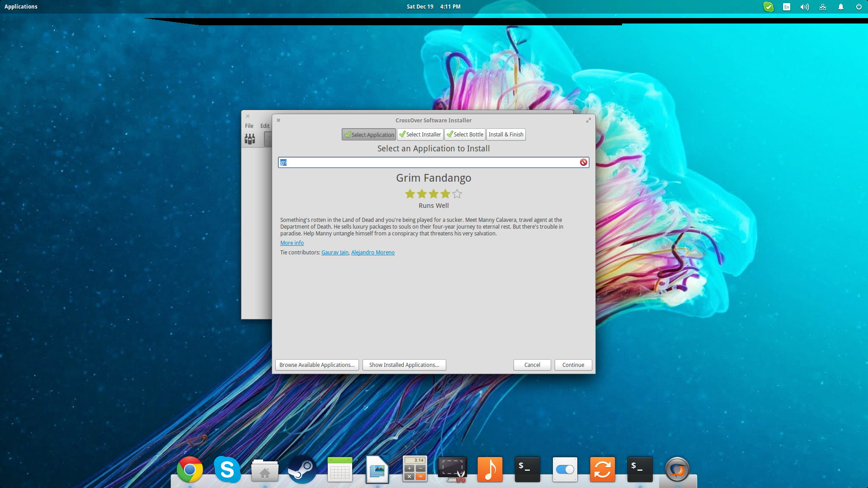
Task: Click the clear search icon in the field
Action: point(583,162)
